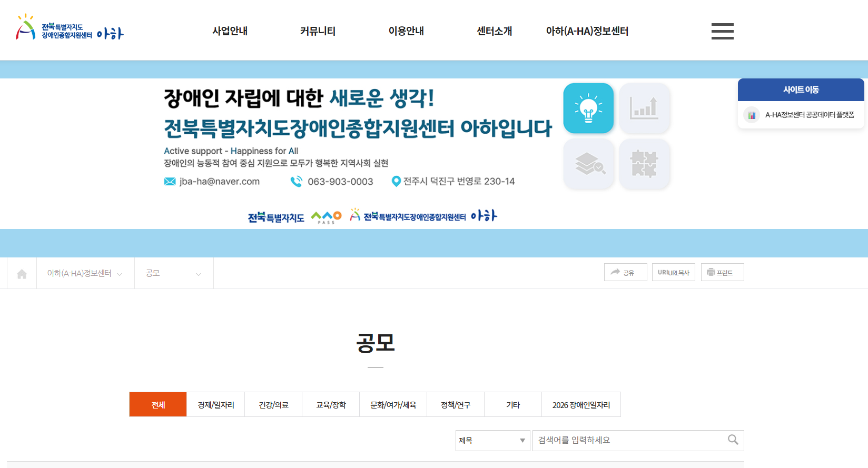This screenshot has width=868, height=468.
Task: Open the 이용안내 menu
Action: click(x=406, y=31)
